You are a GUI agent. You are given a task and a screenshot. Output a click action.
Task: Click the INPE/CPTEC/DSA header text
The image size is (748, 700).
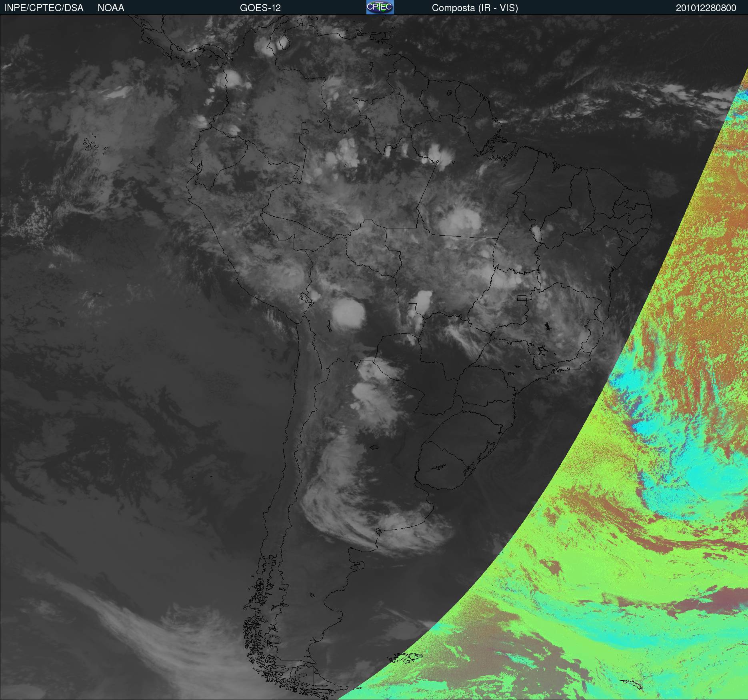tap(44, 8)
